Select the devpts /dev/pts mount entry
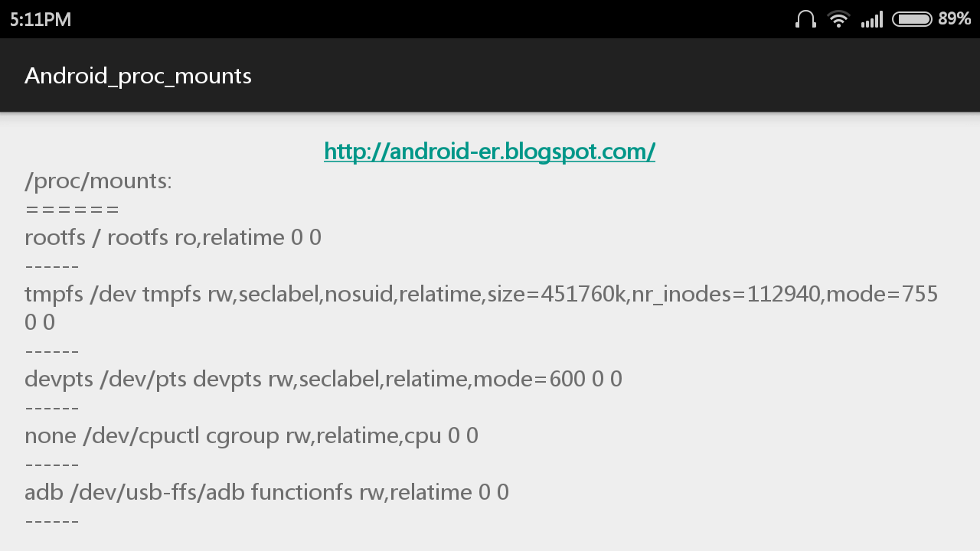 coord(323,379)
